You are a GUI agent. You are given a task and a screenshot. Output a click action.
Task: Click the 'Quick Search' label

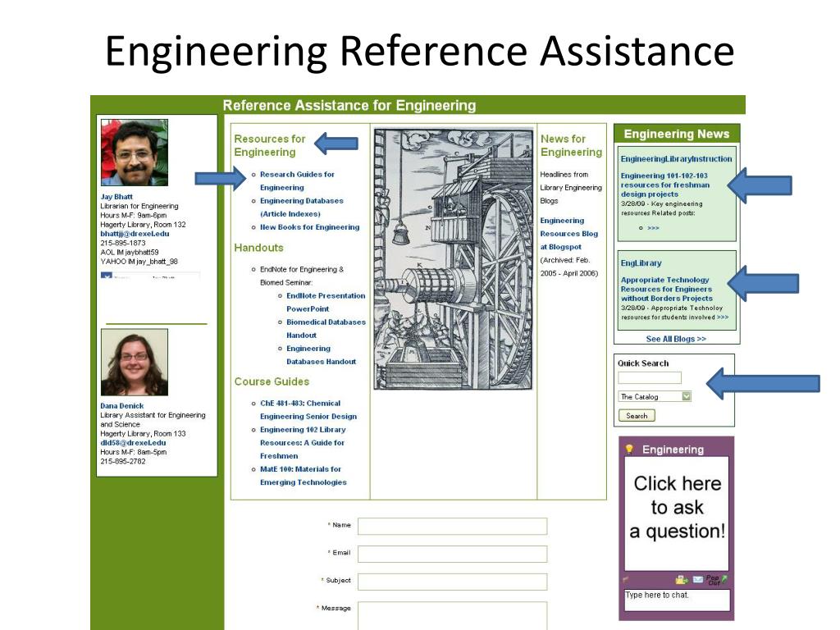(x=643, y=363)
